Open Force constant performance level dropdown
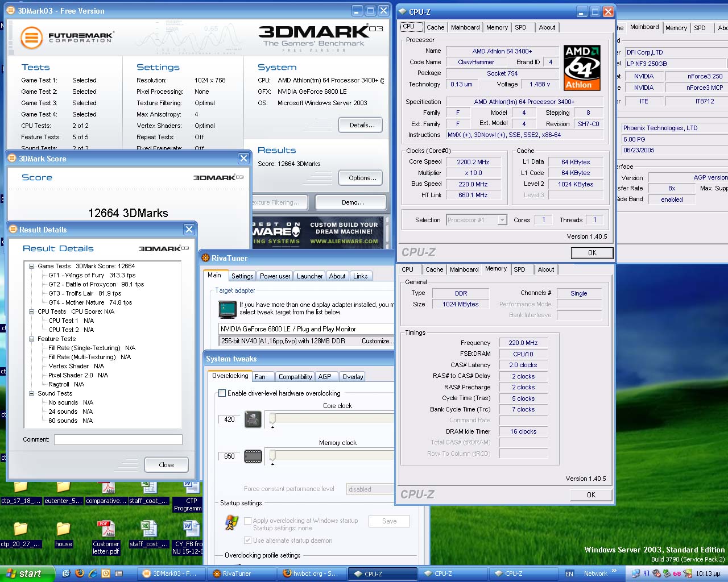728x582 pixels. [x=370, y=489]
